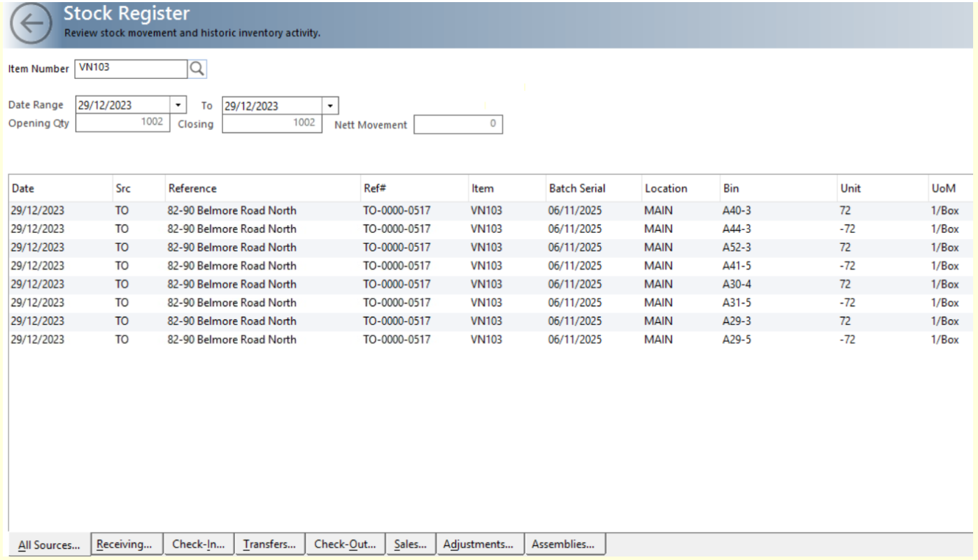Sort by the Src column header
The image size is (978, 560).
(139, 188)
